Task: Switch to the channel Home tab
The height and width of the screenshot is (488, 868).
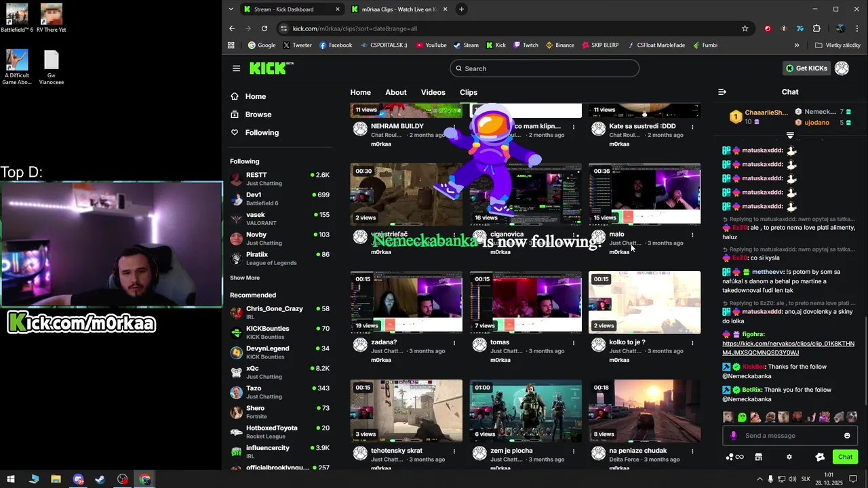Action: 360,92
